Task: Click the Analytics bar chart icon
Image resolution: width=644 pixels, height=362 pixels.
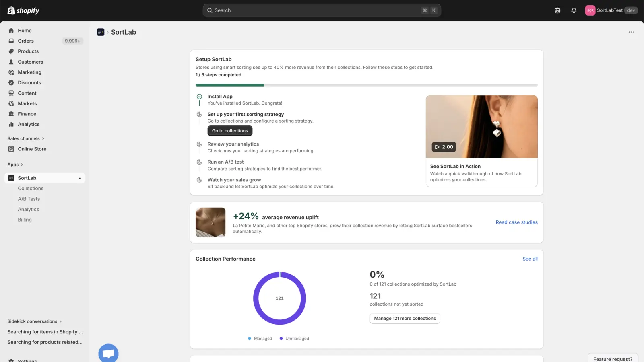Action: (x=11, y=125)
